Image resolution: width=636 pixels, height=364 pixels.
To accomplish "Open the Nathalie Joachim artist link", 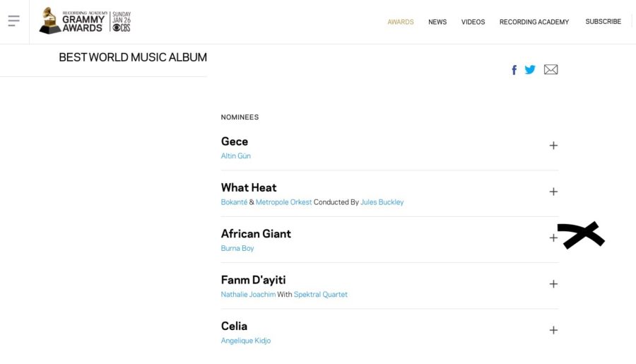I will tap(248, 295).
